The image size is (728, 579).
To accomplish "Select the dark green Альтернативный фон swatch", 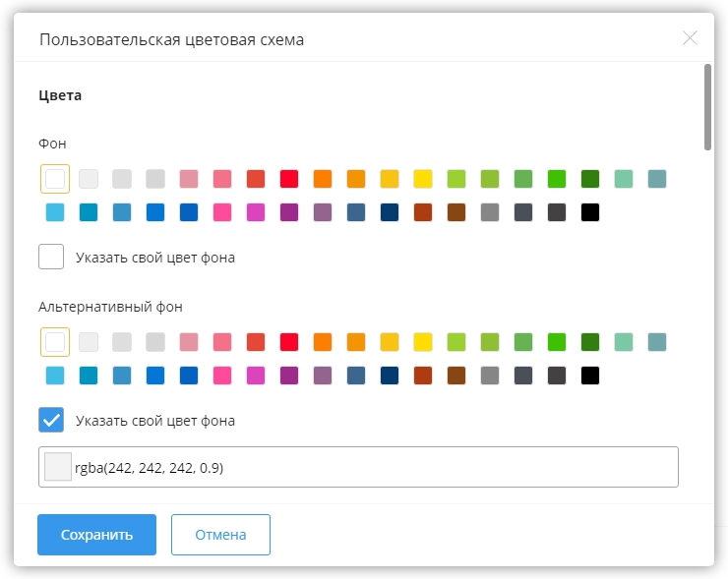I will click(x=590, y=342).
